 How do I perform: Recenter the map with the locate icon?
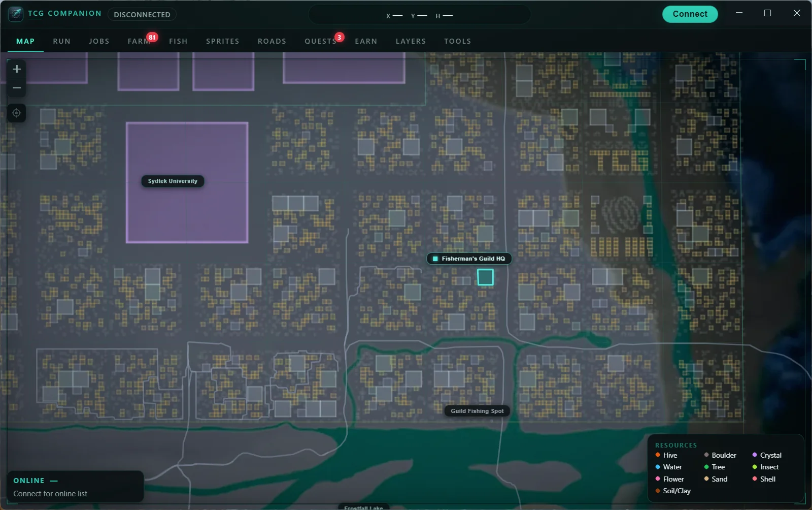pyautogui.click(x=16, y=113)
